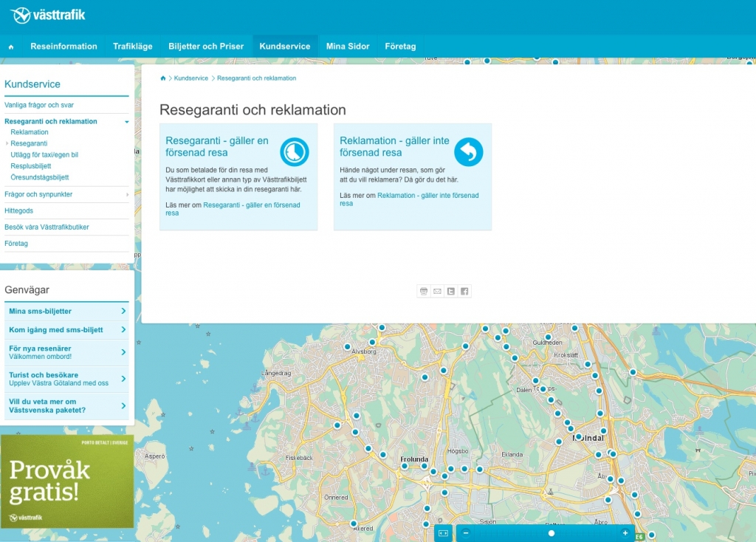756x542 pixels.
Task: Open the Resegaranti sidebar sub-item
Action: point(29,144)
